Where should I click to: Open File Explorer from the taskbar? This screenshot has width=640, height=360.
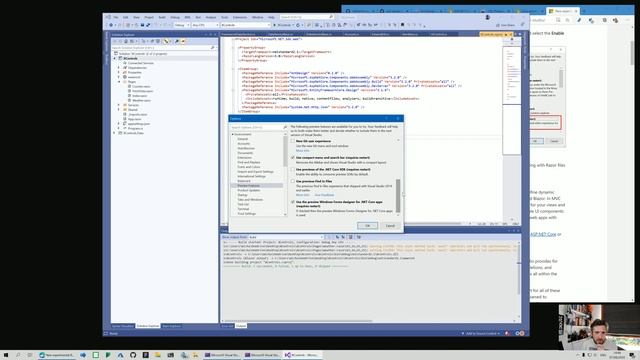[x=158, y=355]
